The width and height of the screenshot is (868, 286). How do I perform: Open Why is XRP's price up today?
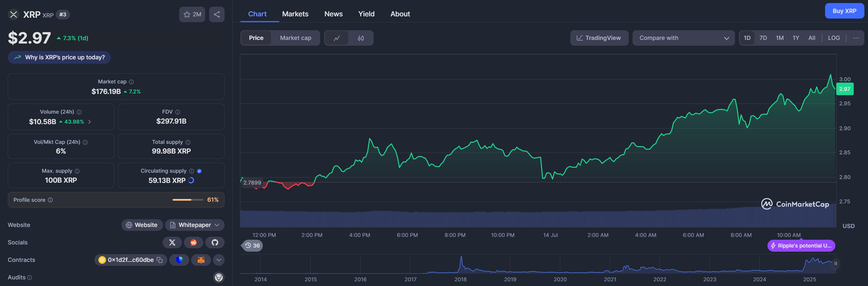tap(59, 57)
